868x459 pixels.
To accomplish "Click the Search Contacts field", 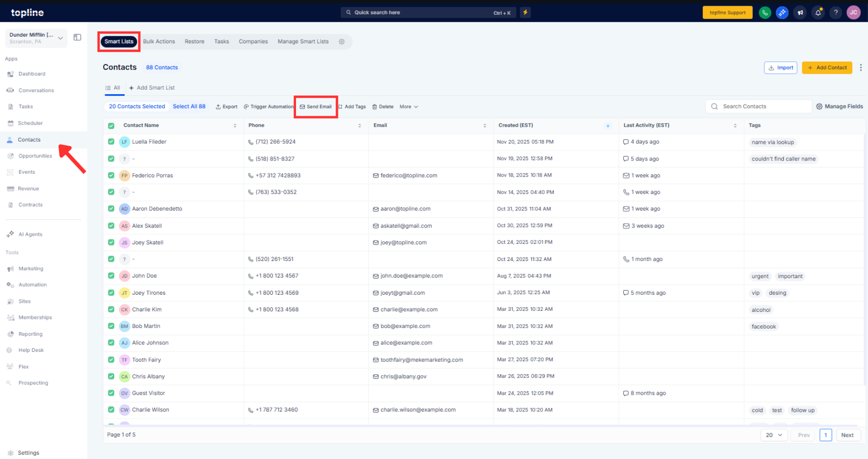I will click(759, 107).
